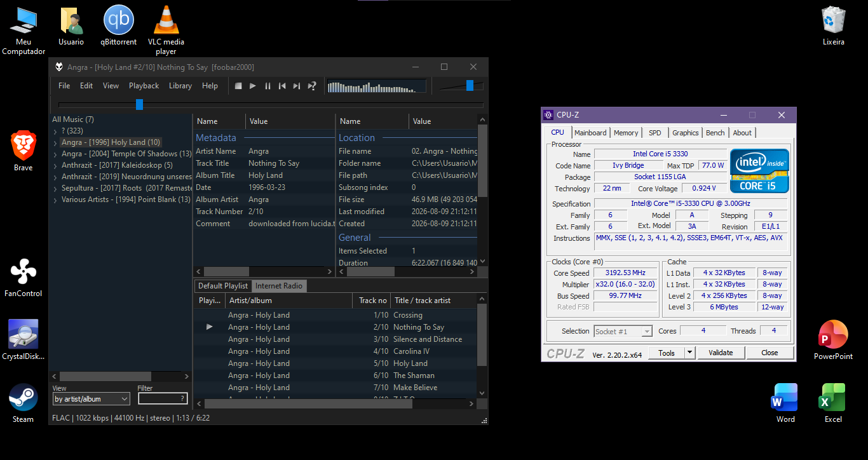Launch PowerPoint from the desktop
The height and width of the screenshot is (460, 868).
pos(833,340)
